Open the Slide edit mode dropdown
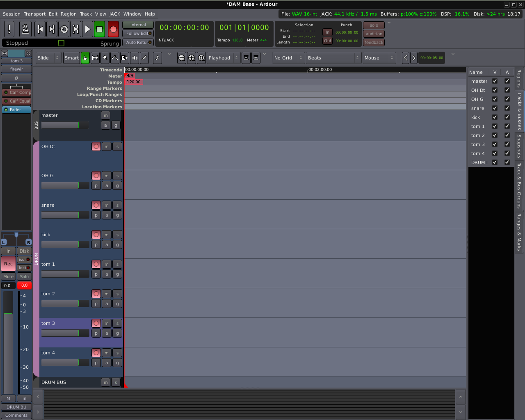Screen dimensions: 525x420 48,58
